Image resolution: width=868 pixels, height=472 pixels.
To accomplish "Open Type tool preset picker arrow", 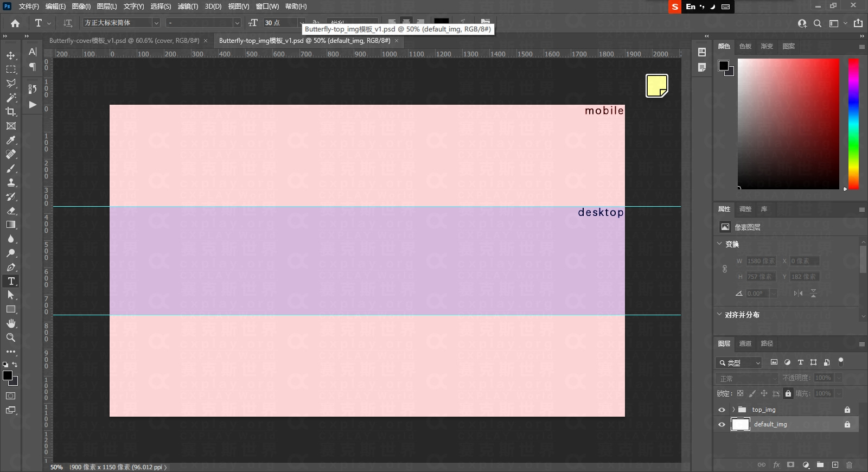I will (x=49, y=23).
